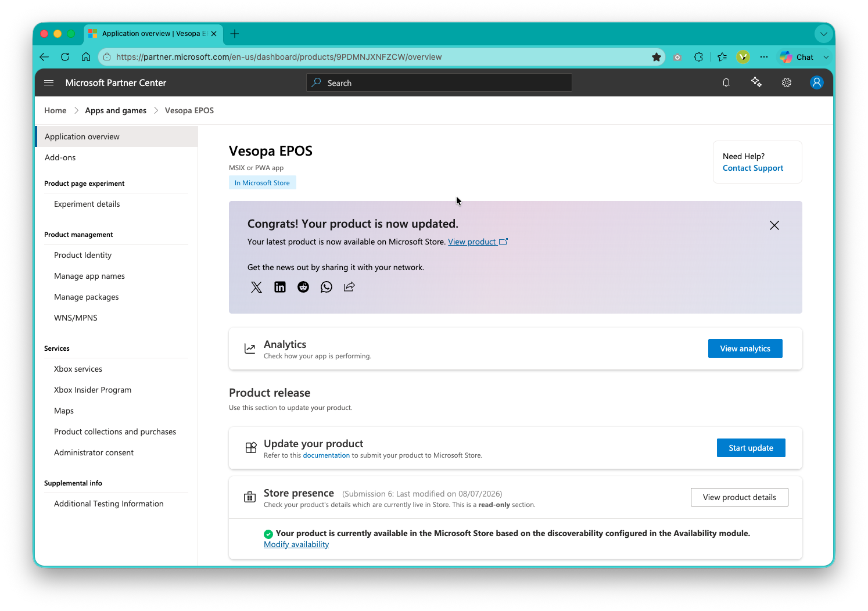Open Add-ons in sidebar
Viewport: 868px width, 611px height.
(x=60, y=157)
